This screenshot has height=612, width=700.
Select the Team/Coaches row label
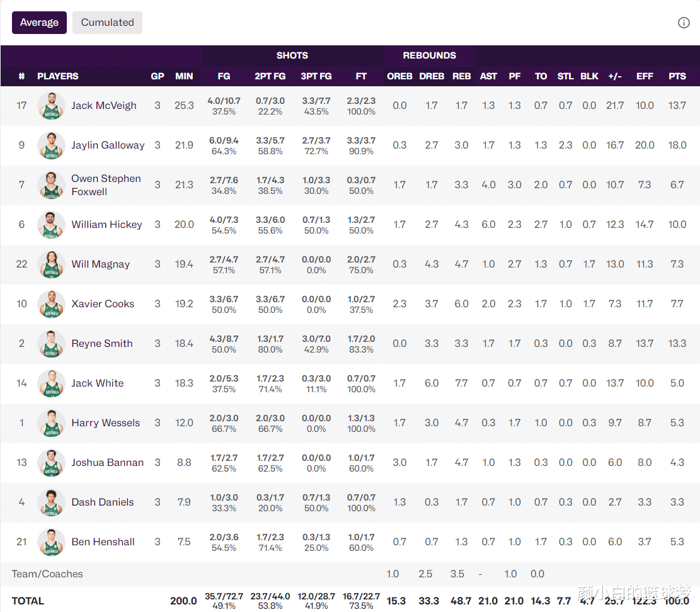[47, 574]
